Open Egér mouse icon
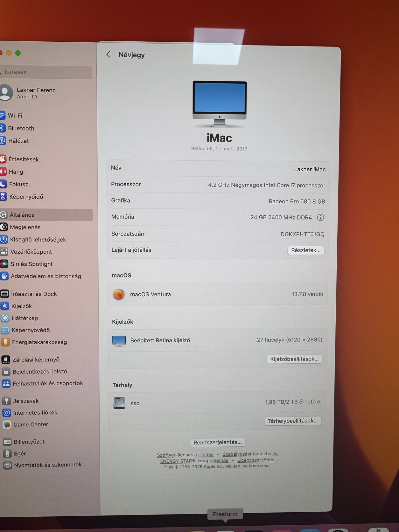The image size is (399, 532). pyautogui.click(x=8, y=453)
